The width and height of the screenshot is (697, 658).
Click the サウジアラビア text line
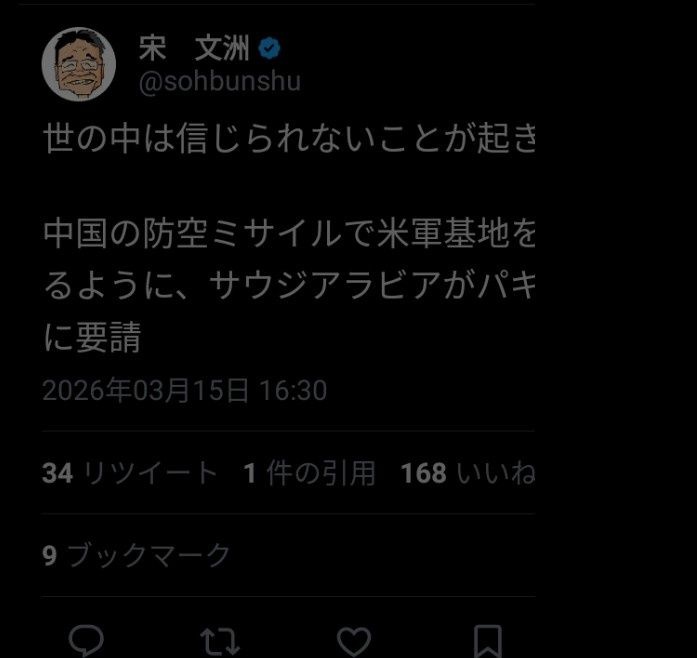pyautogui.click(x=289, y=285)
